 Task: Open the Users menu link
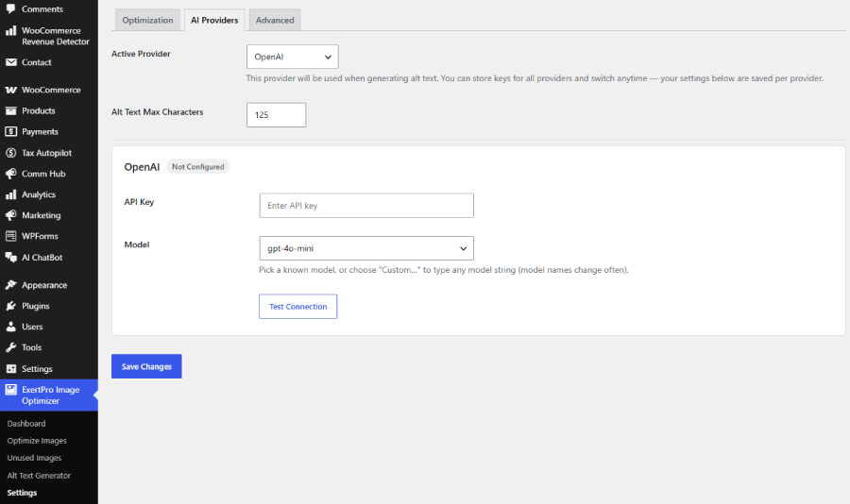[32, 327]
